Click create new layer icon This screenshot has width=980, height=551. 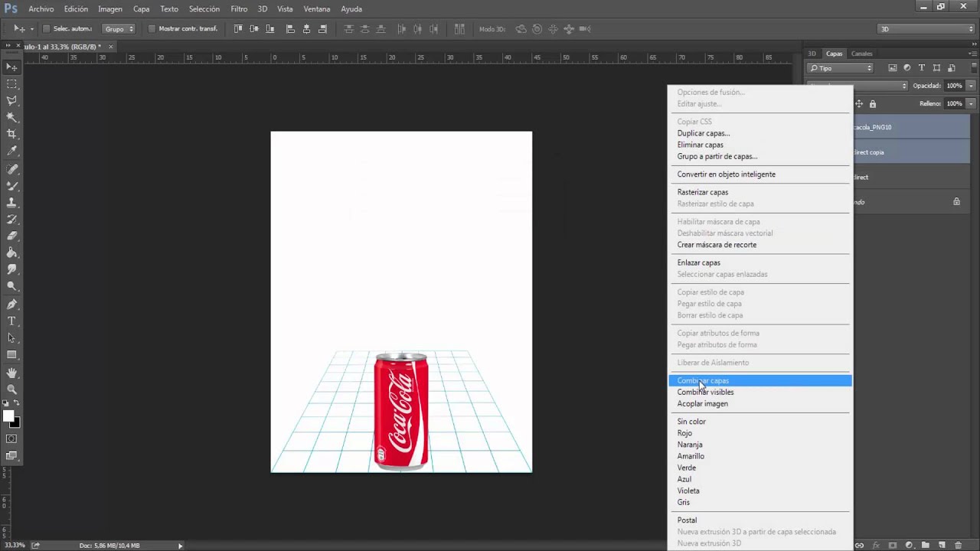942,545
